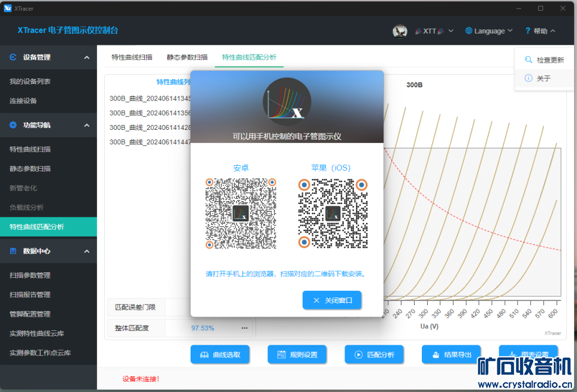
Task: Select curve row 300B_曲线_202406141428
Action: [150, 127]
